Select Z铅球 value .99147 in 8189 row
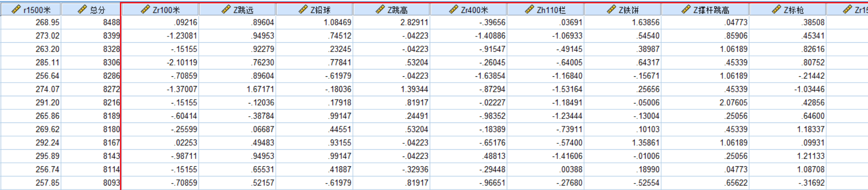 315,116
